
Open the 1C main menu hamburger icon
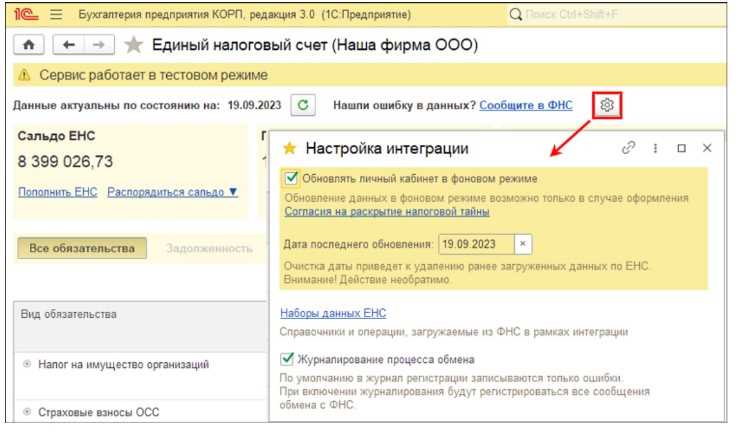click(x=56, y=14)
